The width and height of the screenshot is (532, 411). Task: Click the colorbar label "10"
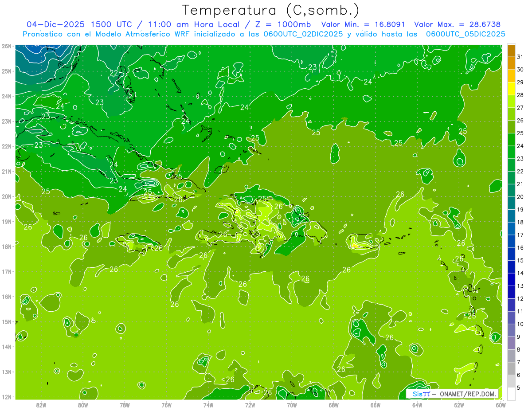(x=520, y=324)
